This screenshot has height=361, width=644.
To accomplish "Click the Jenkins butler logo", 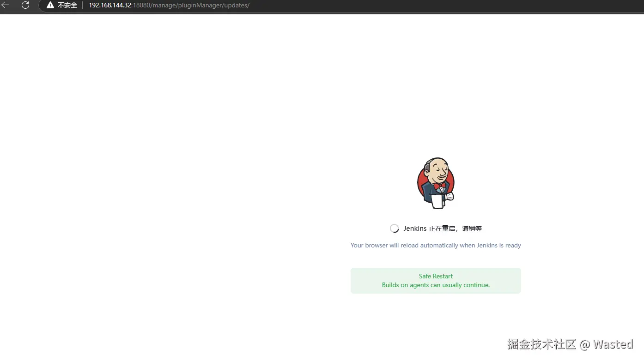I will click(x=436, y=183).
